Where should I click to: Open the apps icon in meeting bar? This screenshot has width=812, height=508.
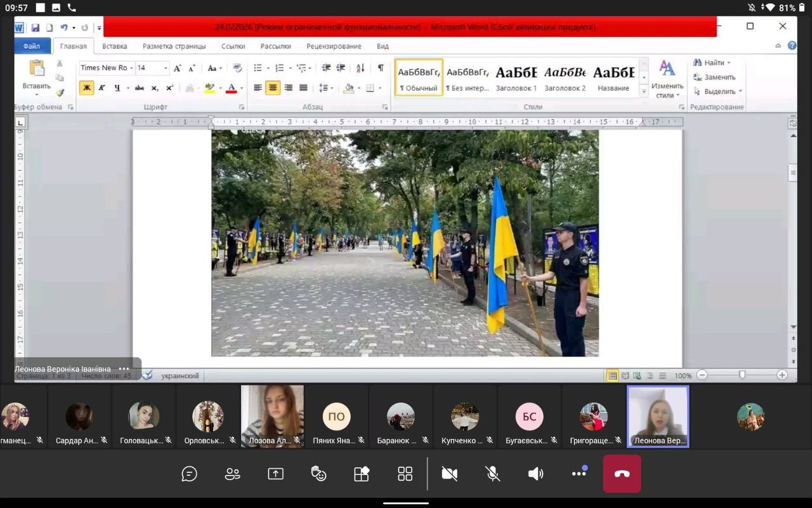pos(362,474)
